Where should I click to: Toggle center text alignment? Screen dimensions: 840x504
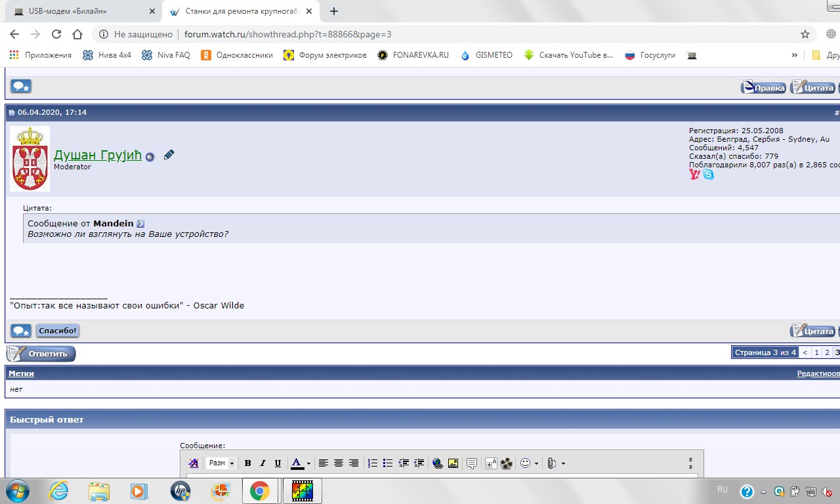tap(339, 463)
